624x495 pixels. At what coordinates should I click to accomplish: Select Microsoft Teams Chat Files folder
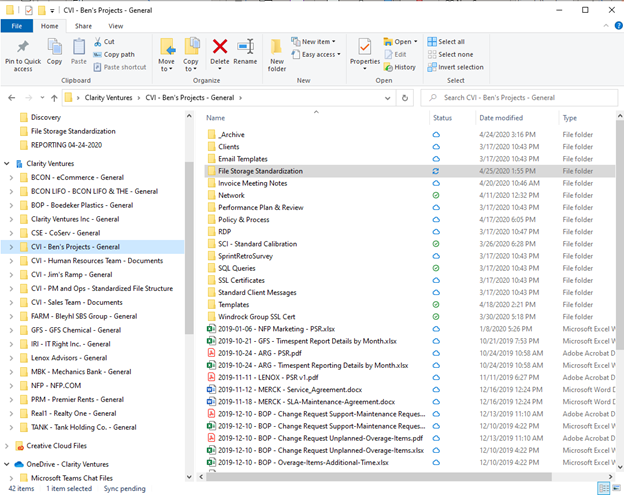click(x=72, y=478)
